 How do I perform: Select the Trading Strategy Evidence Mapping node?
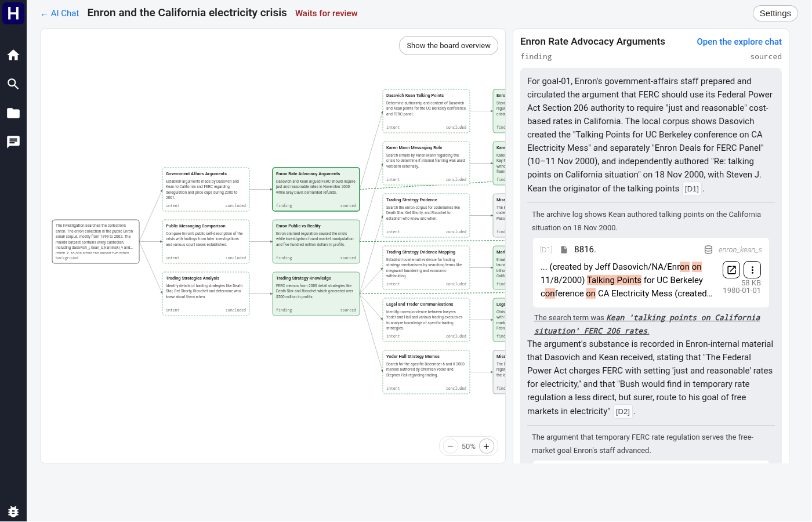pos(426,268)
